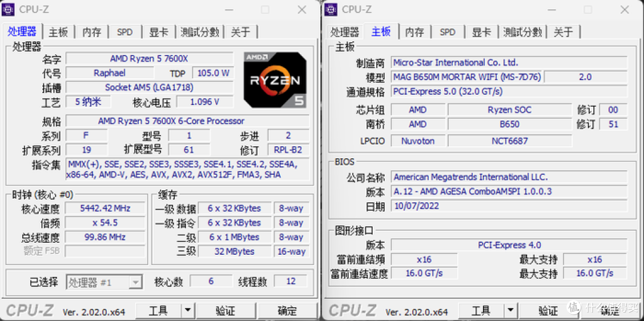Click socket value Socket AM5 (LGA1718)
Viewport: 644px width, 321px height.
[149, 87]
